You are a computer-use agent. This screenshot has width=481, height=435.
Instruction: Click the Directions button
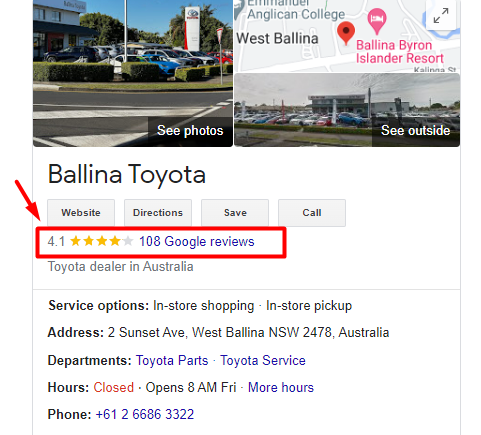point(158,213)
